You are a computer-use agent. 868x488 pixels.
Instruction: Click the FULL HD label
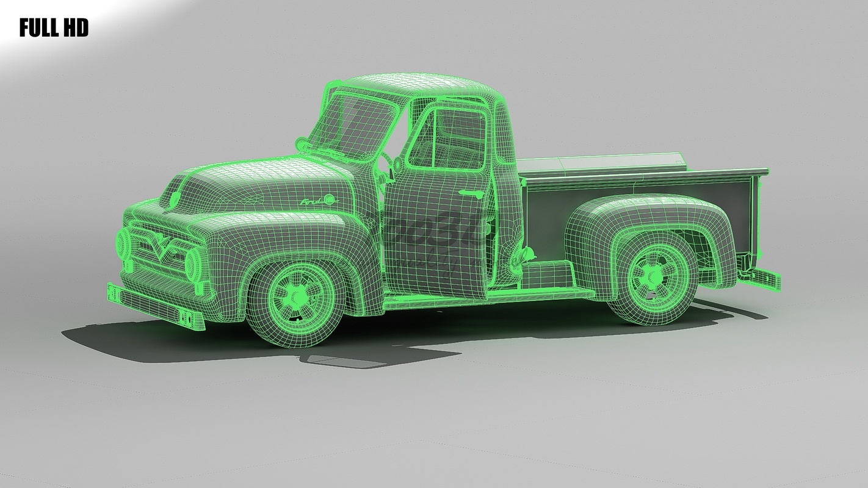(55, 27)
